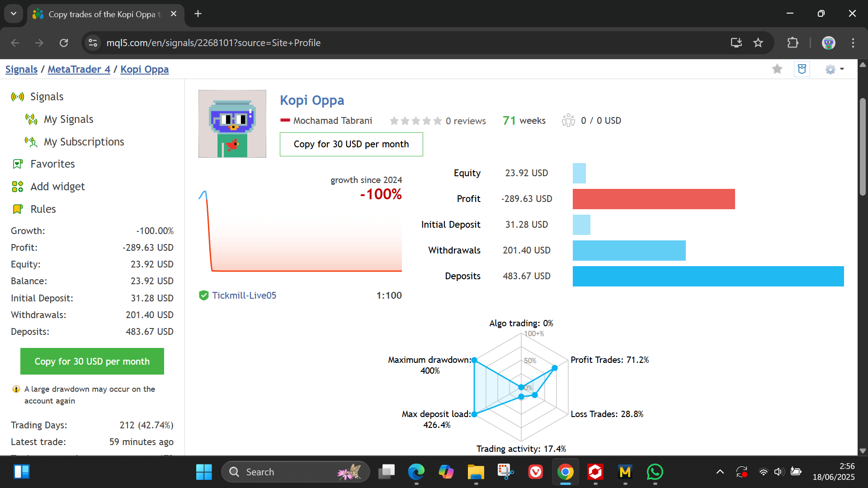868x488 pixels.
Task: Click the scrollbar down arrow
Action: point(863,450)
